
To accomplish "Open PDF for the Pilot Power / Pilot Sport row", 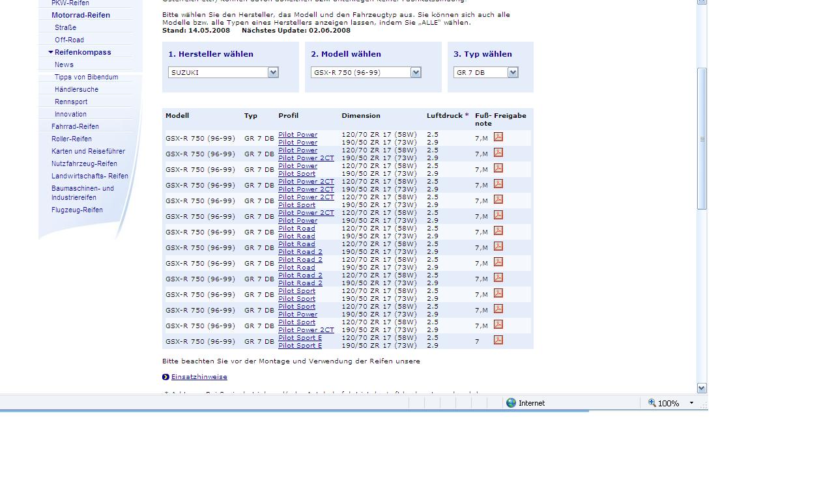I will 498,168.
